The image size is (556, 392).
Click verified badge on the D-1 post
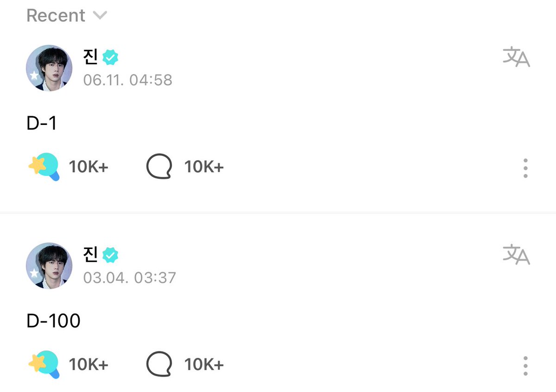pyautogui.click(x=110, y=57)
